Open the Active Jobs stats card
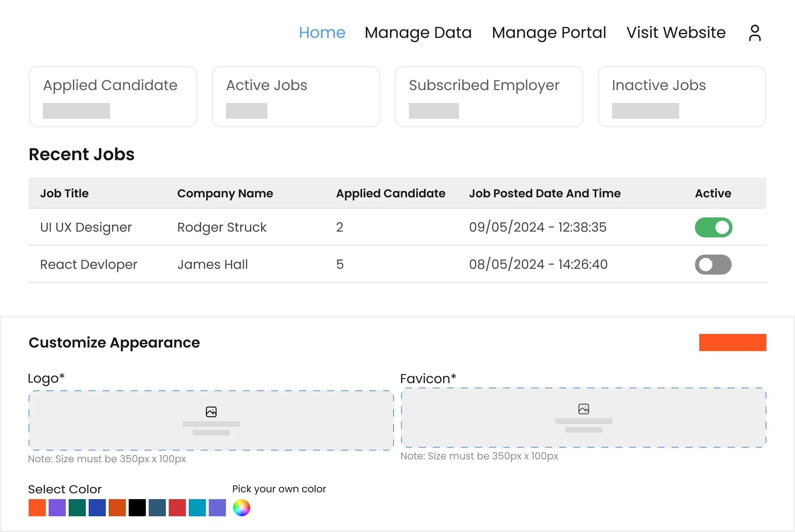This screenshot has width=795, height=532. [x=296, y=97]
